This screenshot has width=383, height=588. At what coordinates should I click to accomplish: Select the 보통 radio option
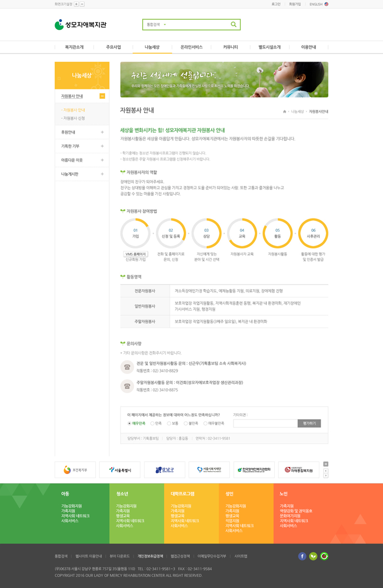(169, 423)
